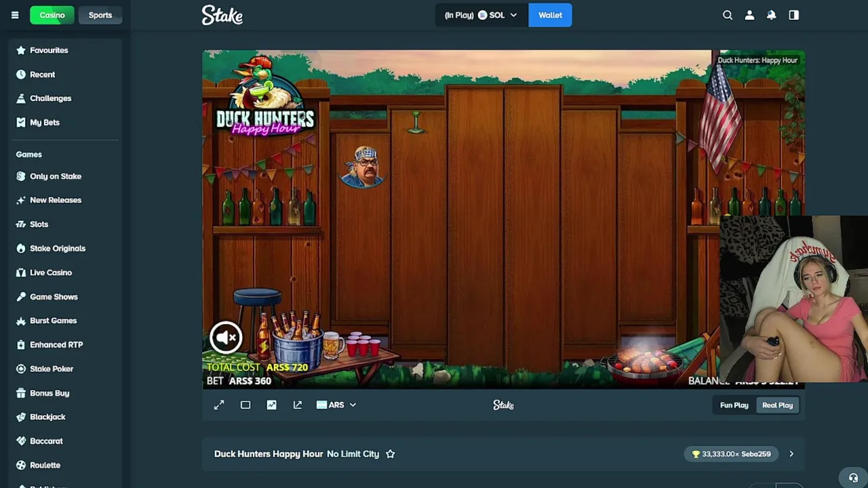Viewport: 868px width, 488px height.
Task: Click the Live Casino icon
Action: click(21, 272)
